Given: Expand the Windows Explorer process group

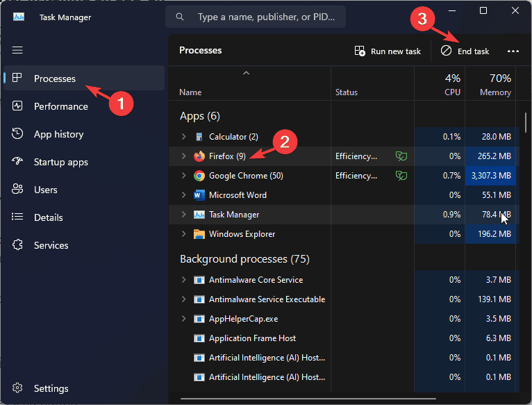Looking at the screenshot, I should click(x=183, y=234).
